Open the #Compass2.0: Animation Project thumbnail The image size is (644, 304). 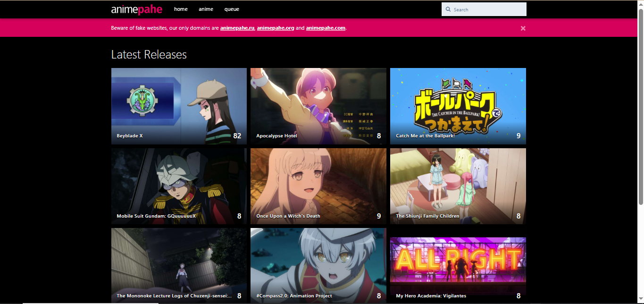pos(318,266)
